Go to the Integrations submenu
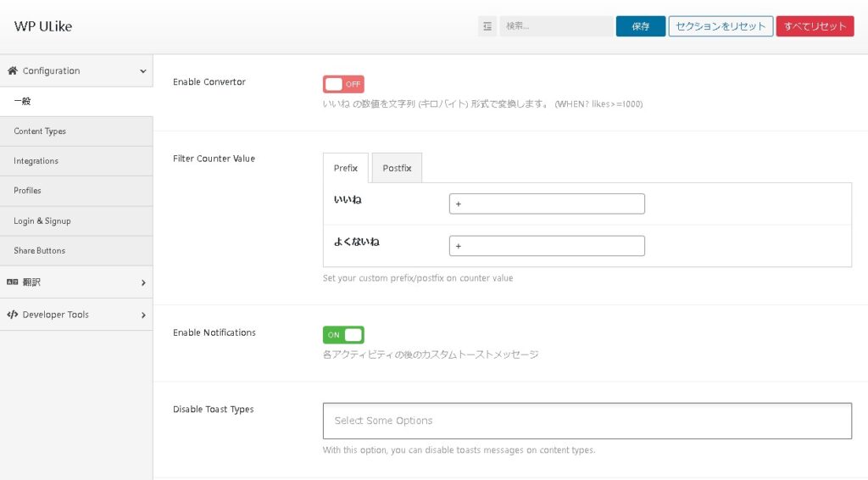Image resolution: width=868 pixels, height=480 pixels. click(x=36, y=161)
